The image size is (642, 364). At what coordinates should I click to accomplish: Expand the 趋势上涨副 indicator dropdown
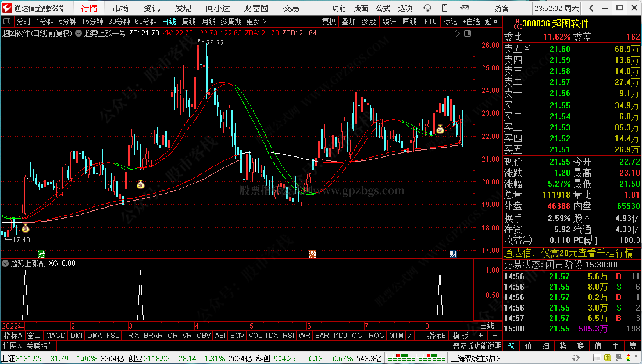click(5, 264)
